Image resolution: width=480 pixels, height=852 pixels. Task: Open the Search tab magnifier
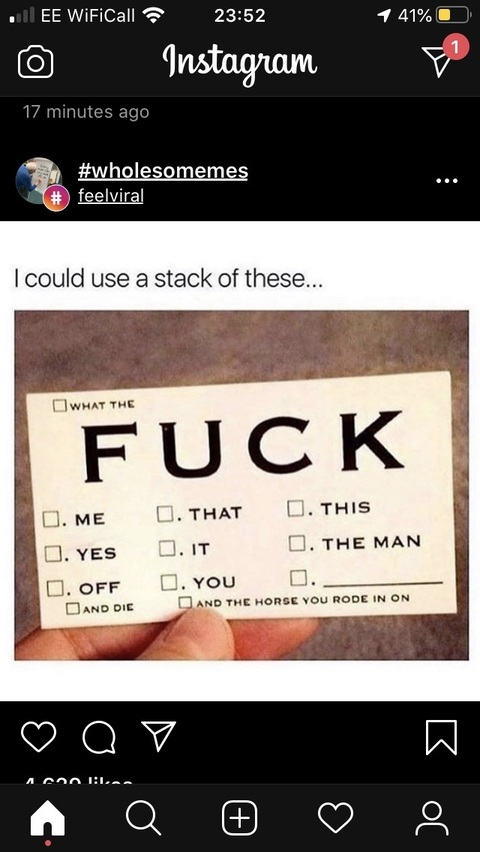pyautogui.click(x=144, y=818)
